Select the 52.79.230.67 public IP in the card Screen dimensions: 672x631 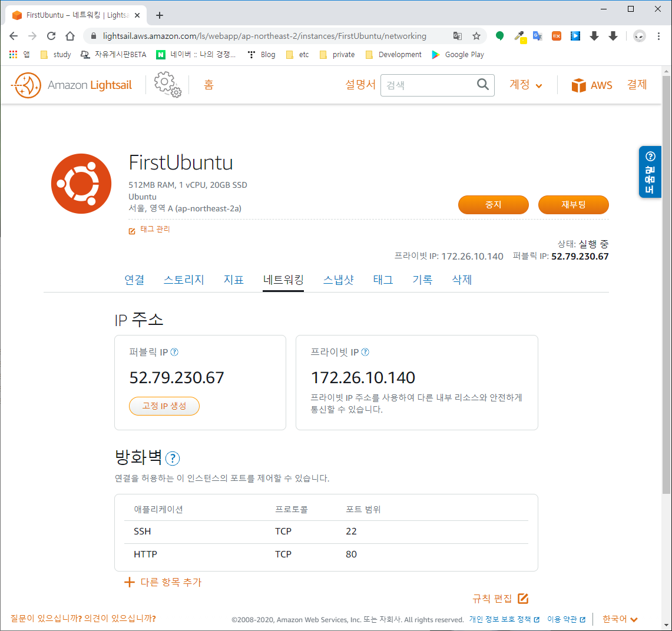pyautogui.click(x=177, y=378)
